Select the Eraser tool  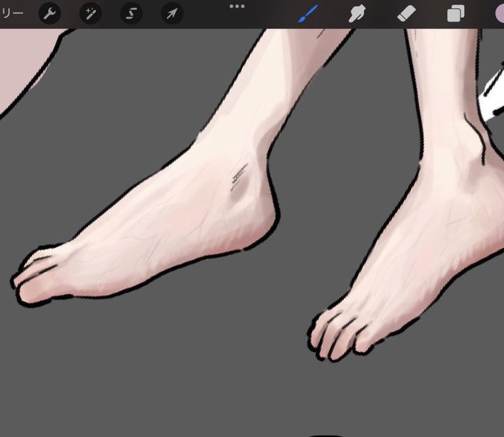pos(407,14)
